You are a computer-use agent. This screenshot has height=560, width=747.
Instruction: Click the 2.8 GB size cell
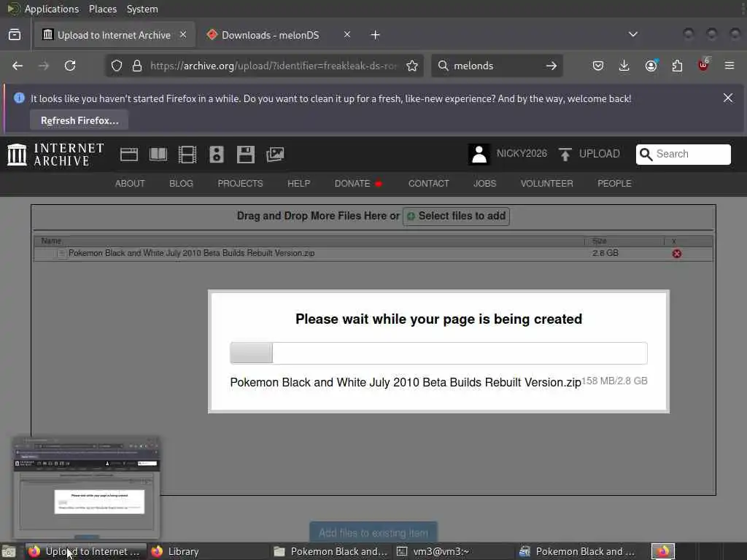coord(605,253)
